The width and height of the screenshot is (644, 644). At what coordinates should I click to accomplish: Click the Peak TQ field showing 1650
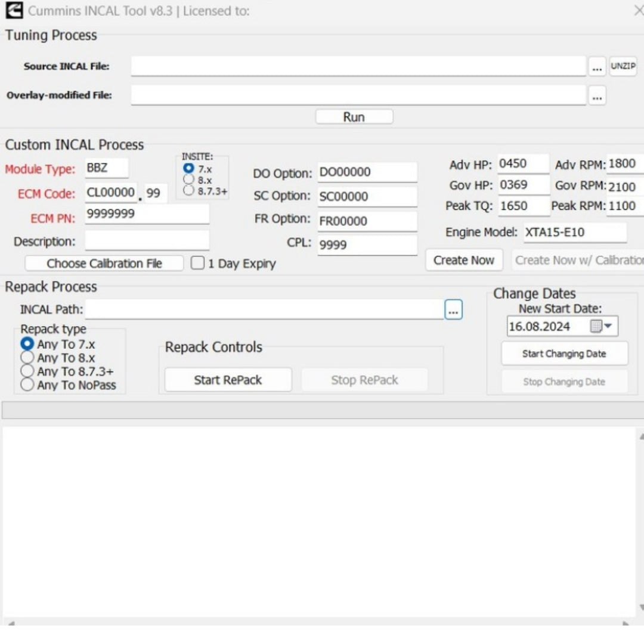[524, 206]
